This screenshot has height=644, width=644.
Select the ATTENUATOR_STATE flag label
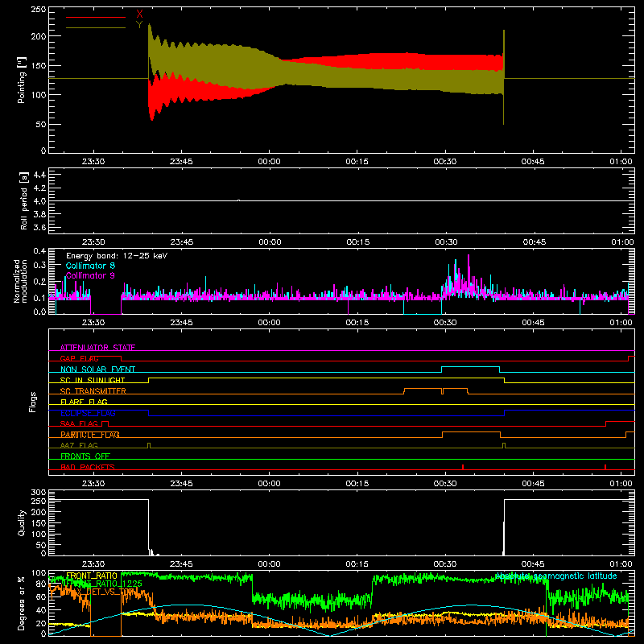click(x=97, y=348)
